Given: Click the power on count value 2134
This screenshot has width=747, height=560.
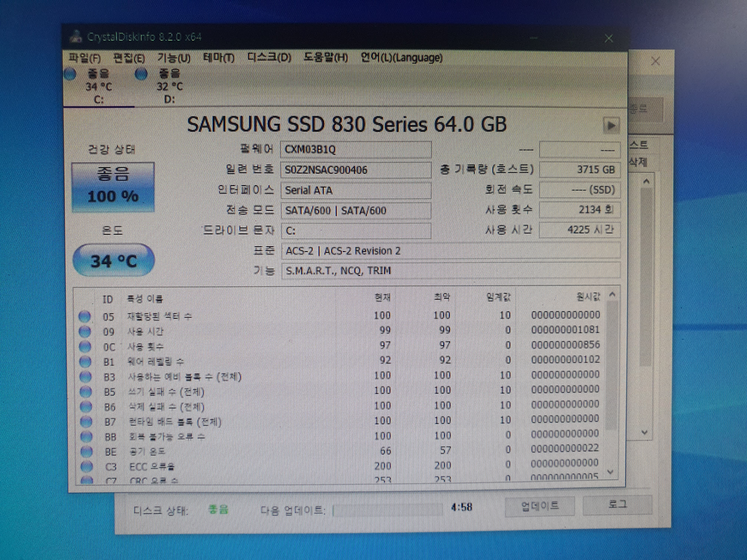Looking at the screenshot, I should click(580, 210).
